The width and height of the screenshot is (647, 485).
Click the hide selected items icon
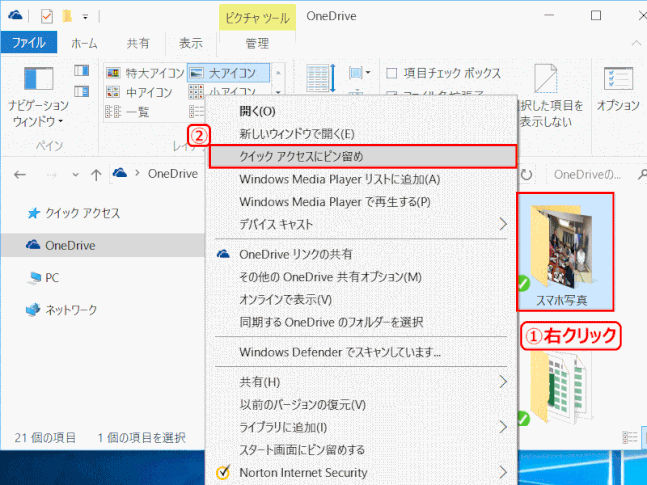[545, 78]
